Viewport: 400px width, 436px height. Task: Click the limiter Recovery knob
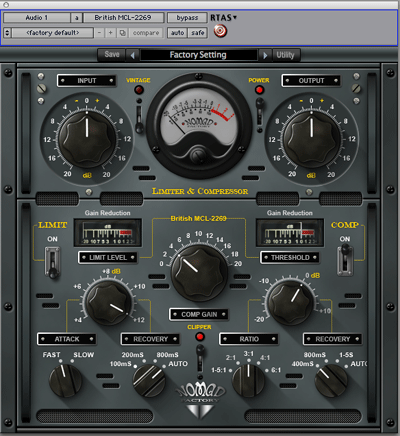pyautogui.click(x=149, y=380)
